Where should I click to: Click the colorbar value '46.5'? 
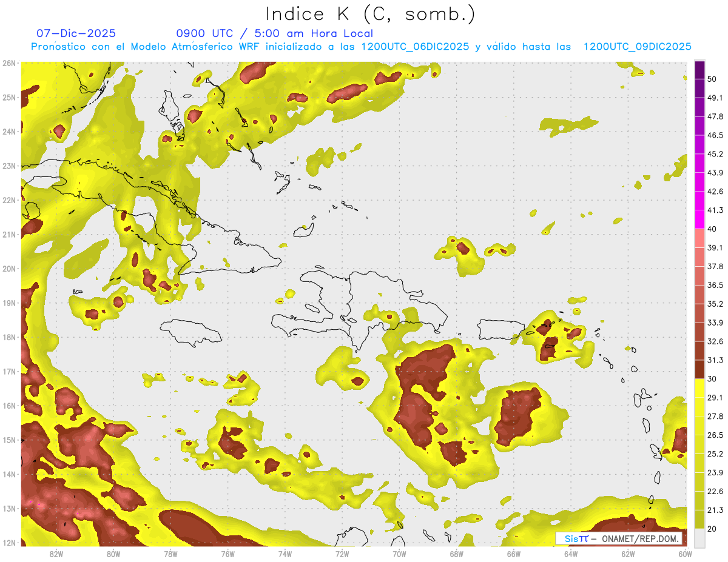tap(716, 135)
